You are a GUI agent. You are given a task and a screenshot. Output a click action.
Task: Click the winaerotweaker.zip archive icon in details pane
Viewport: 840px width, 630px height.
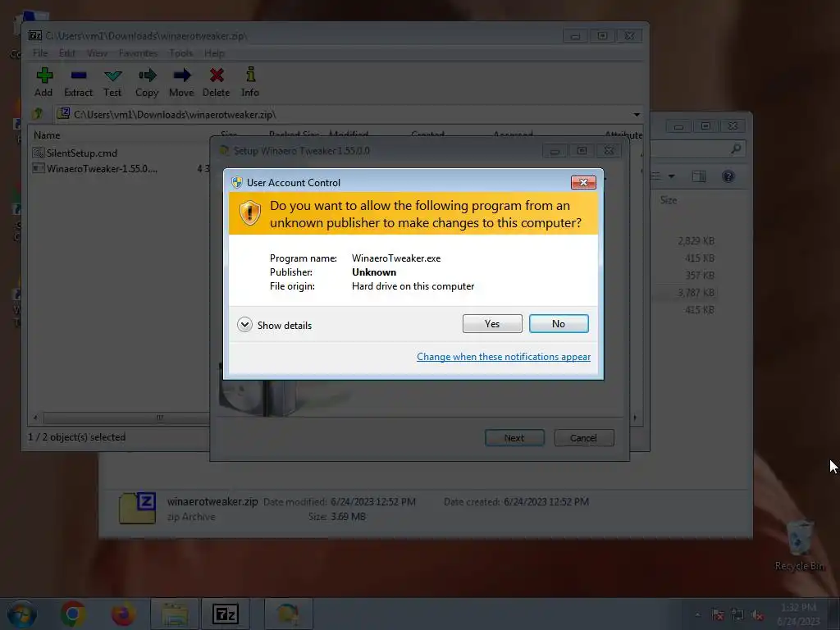coord(138,508)
